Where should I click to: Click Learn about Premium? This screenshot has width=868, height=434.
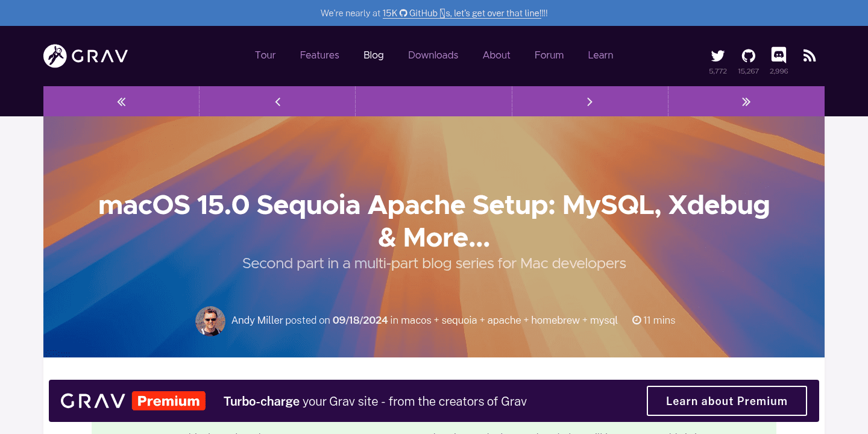[726, 400]
